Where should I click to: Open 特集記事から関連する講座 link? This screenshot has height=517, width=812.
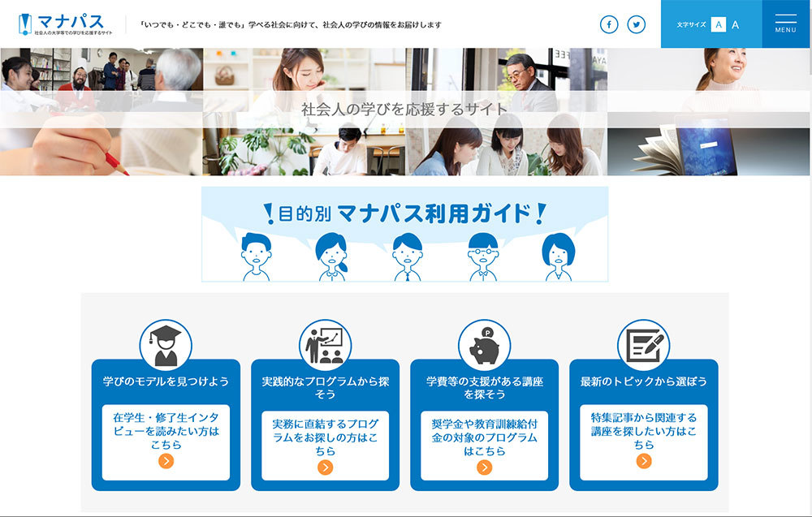[643, 430]
